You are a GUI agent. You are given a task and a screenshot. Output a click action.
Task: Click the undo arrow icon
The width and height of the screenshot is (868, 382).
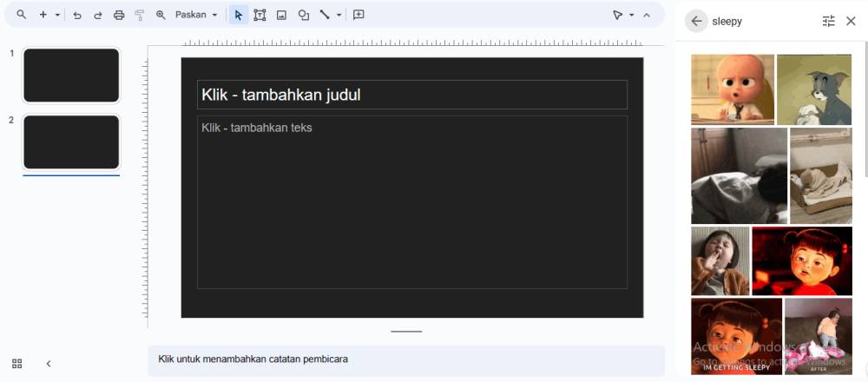pos(77,15)
